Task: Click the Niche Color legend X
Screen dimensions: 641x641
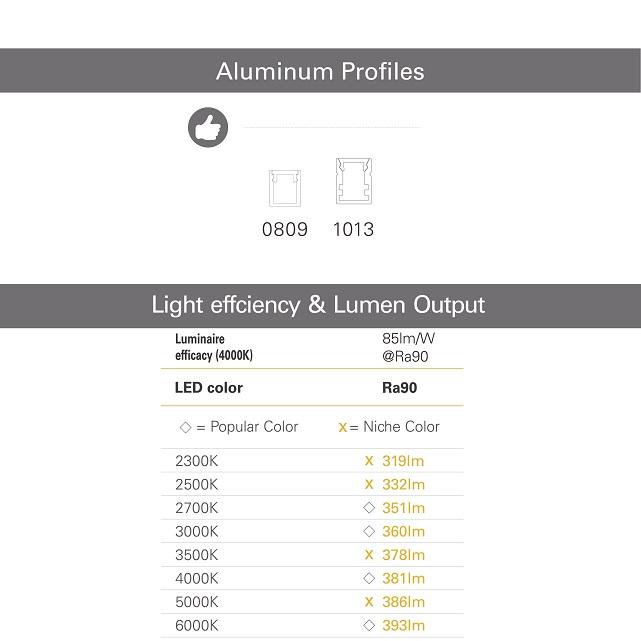Action: [x=343, y=427]
